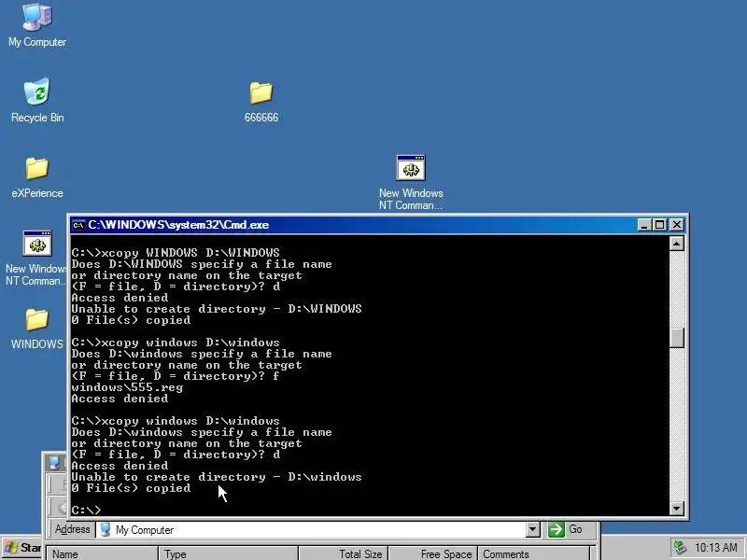Select the WINDOWS folder on desktop
This screenshot has width=747, height=560.
(37, 329)
